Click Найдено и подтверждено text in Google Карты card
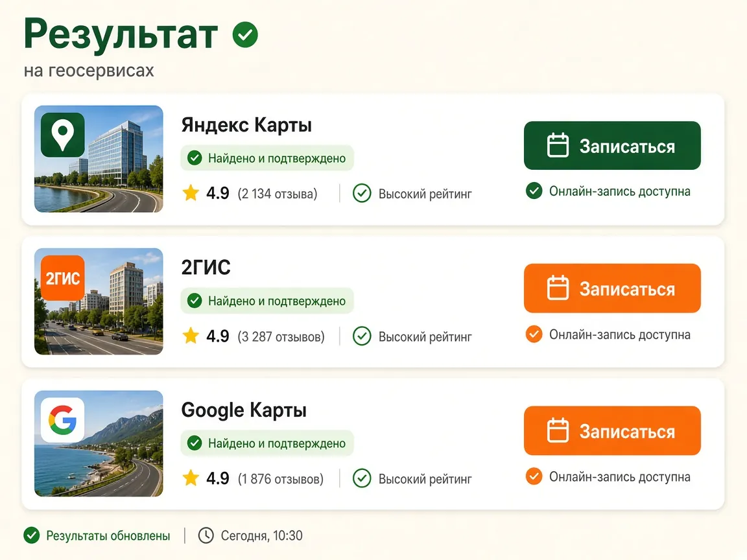This screenshot has width=747, height=560. [277, 443]
